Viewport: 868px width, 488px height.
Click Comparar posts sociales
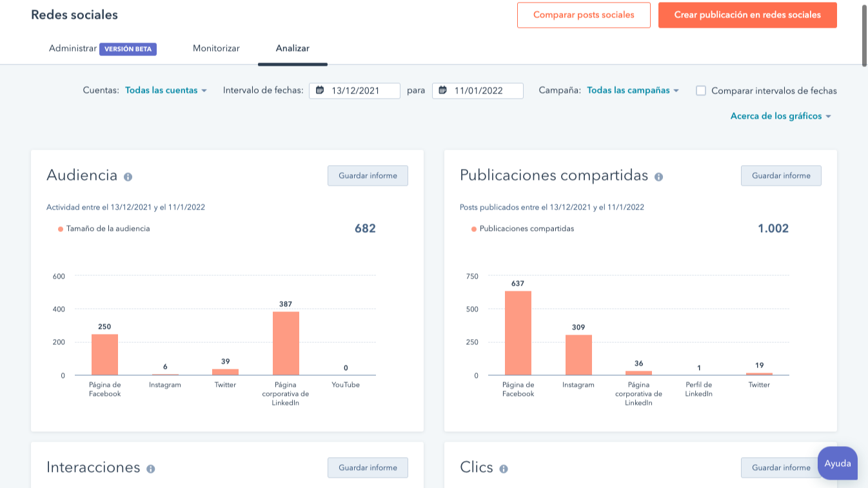(584, 15)
